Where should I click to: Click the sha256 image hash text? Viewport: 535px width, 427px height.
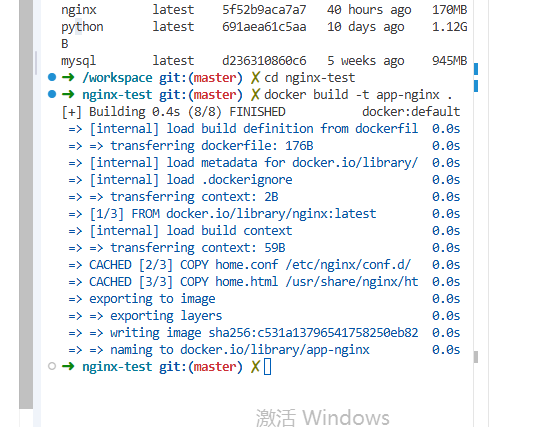coord(313,333)
